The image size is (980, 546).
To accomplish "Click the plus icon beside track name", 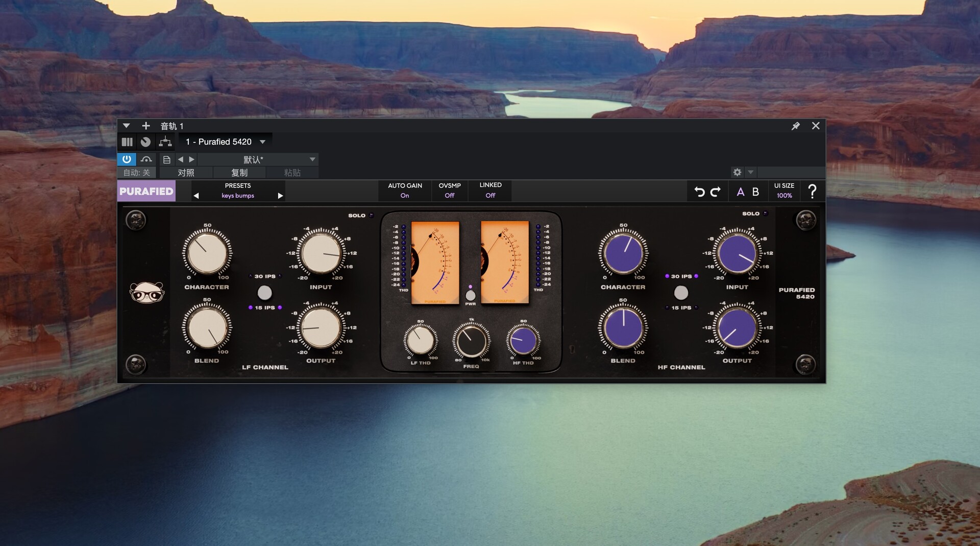I will pos(146,126).
